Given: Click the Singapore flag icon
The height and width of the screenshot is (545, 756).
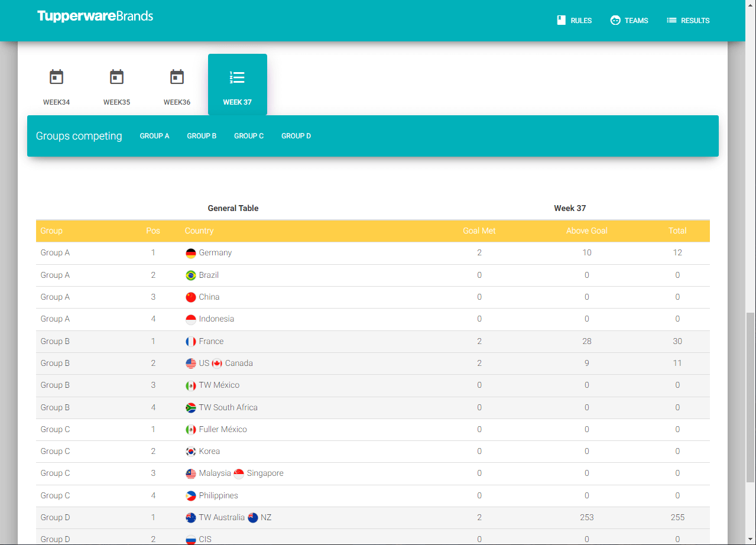Looking at the screenshot, I should click(x=239, y=473).
